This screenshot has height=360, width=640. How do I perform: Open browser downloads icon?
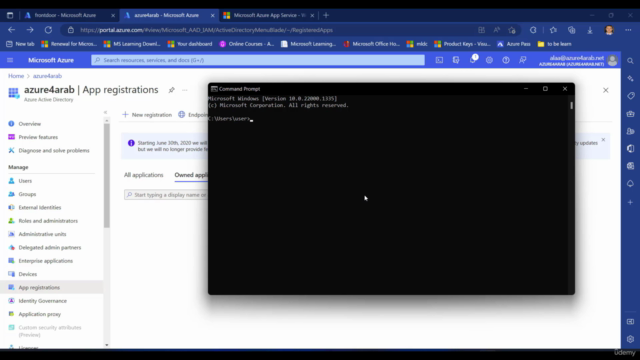(590, 30)
